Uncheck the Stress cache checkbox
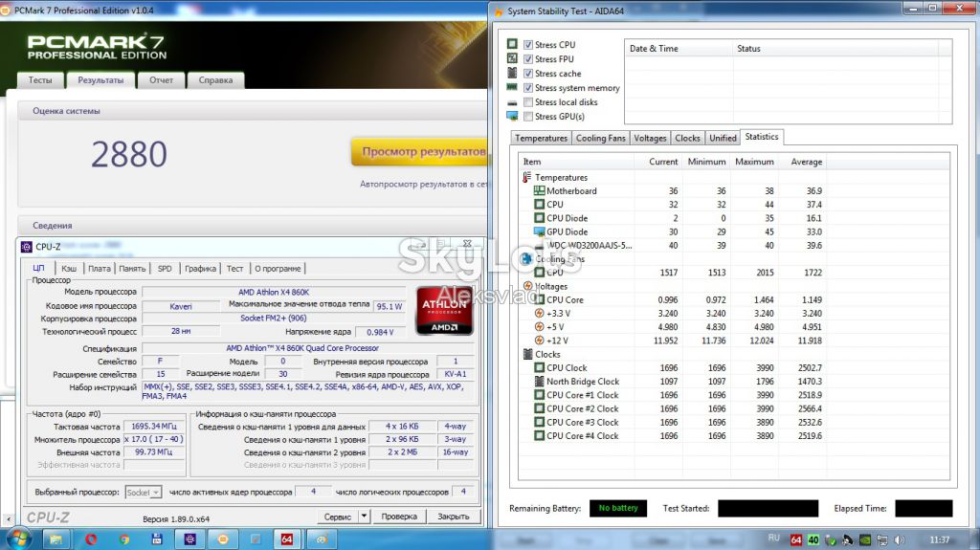The height and width of the screenshot is (550, 980). click(x=528, y=73)
